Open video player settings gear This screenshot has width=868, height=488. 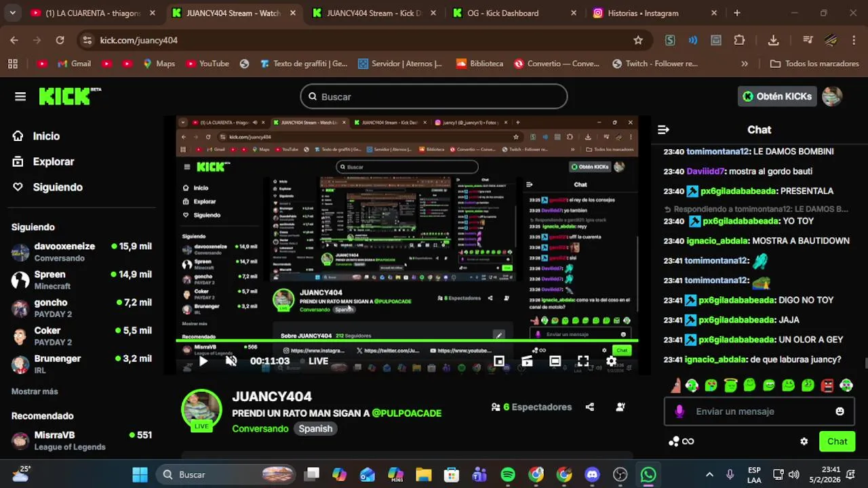[611, 361]
